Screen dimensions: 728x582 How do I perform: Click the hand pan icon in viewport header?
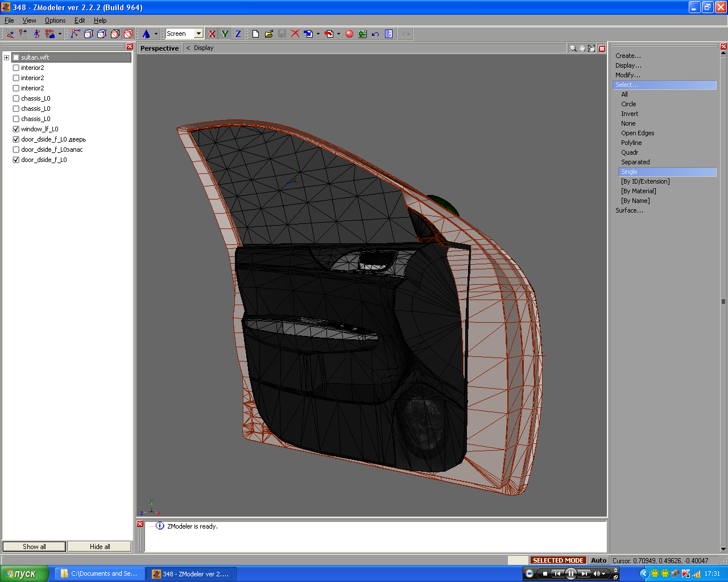[x=582, y=48]
